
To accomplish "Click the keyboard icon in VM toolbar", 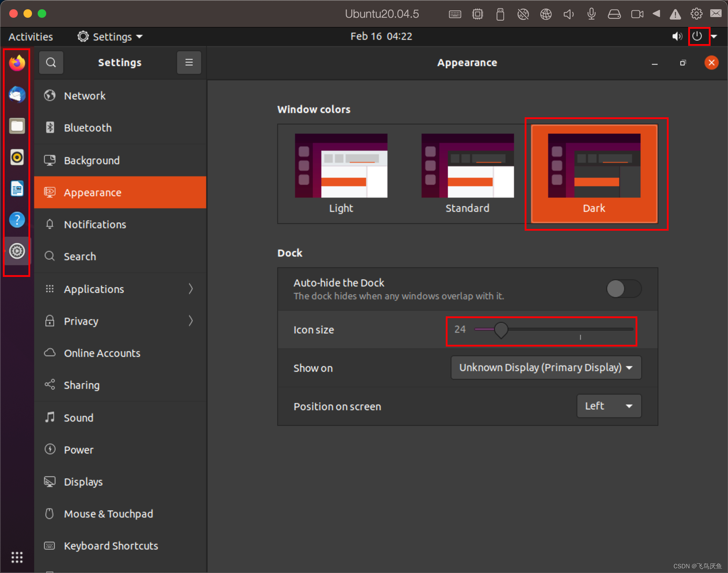I will coord(455,14).
